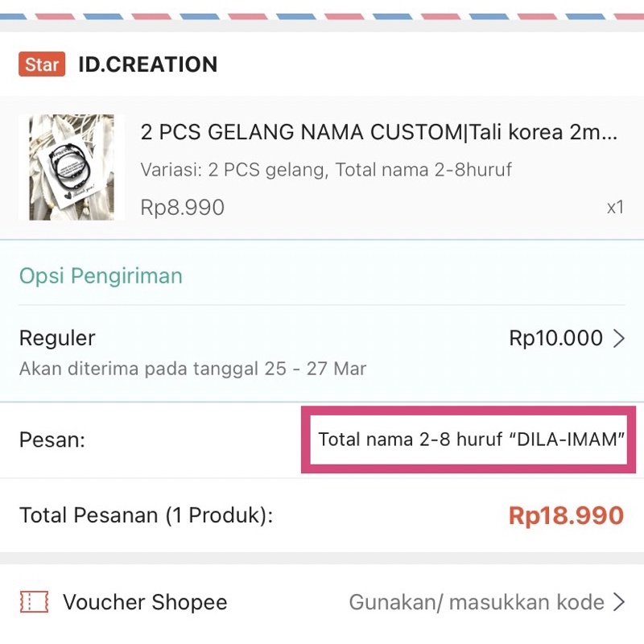Screen dimensions: 644x644
Task: Tap the Rp10.000 shipping cost
Action: 555,338
